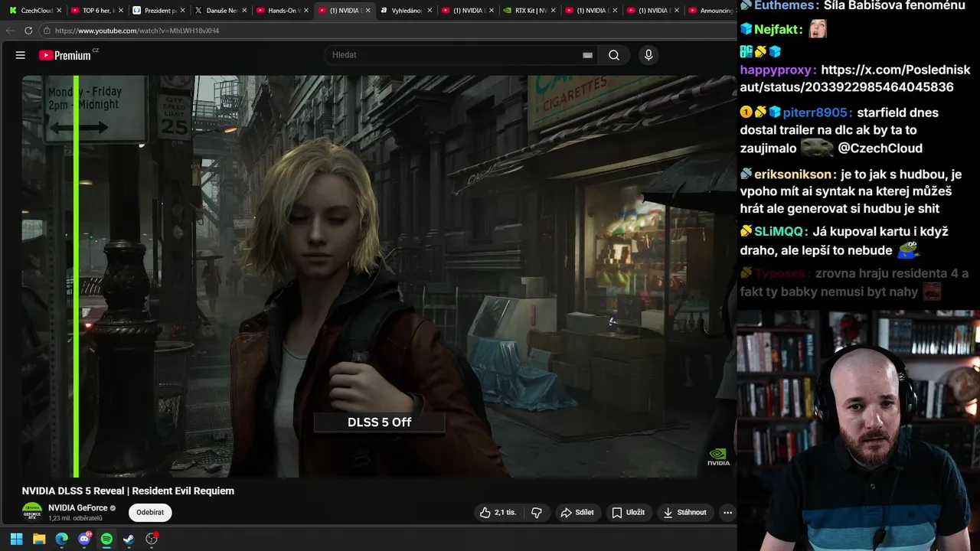Viewport: 980px width, 551px height.
Task: Click the video player frame
Action: point(379,276)
